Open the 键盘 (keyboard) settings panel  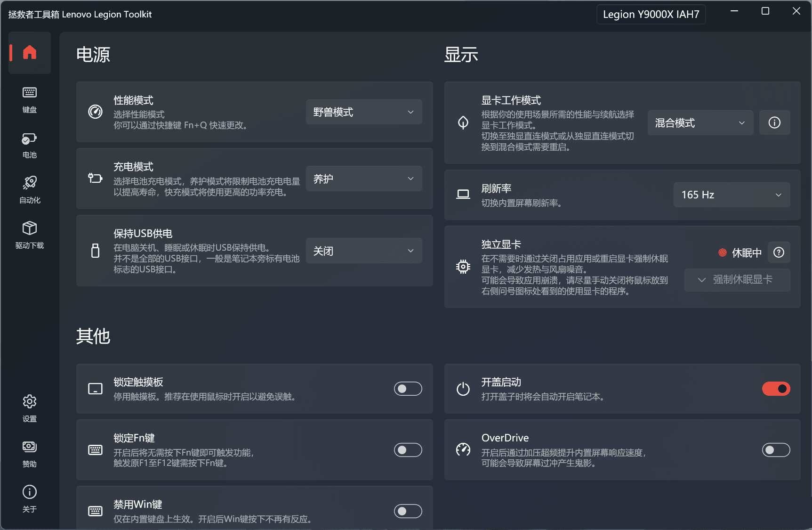coord(29,100)
